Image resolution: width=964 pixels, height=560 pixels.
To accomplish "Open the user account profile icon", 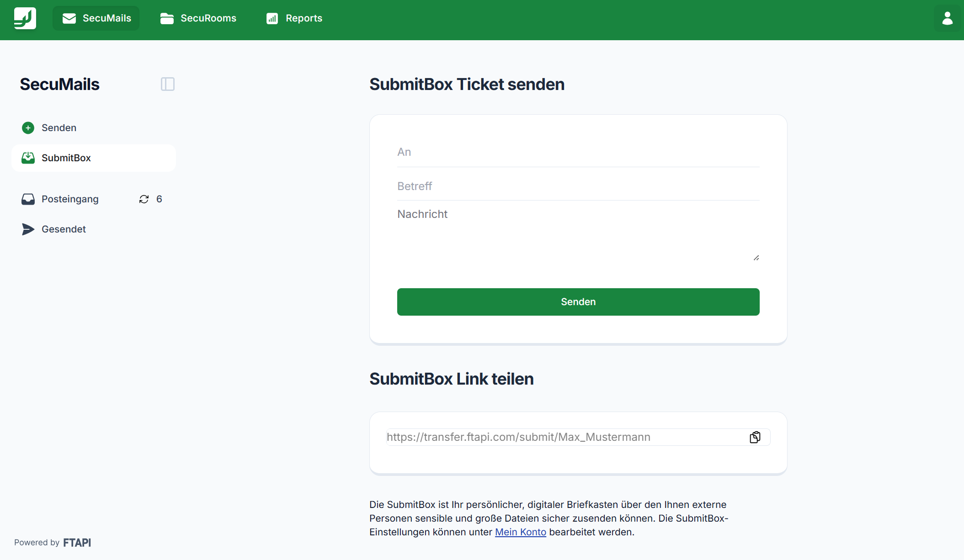I will tap(947, 18).
